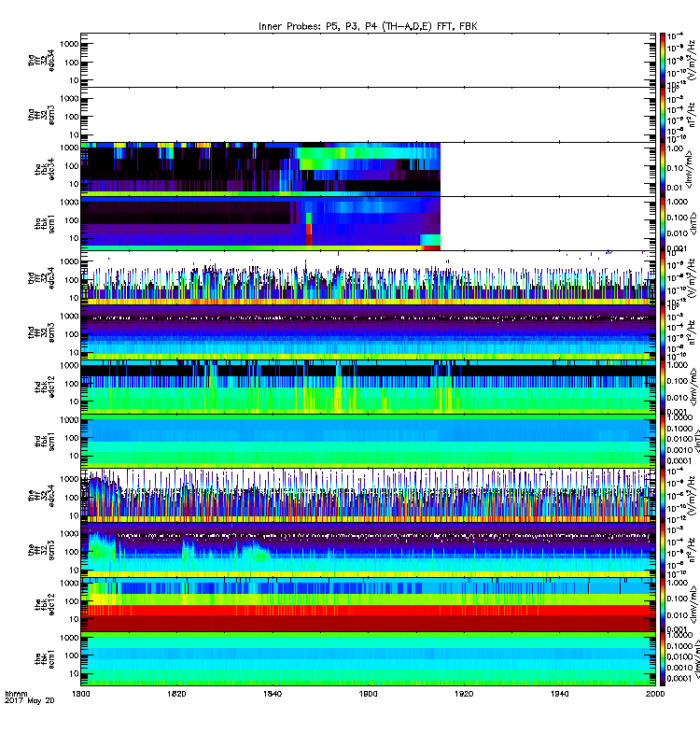Click the thd fff 32 edc34 spectrogram
Viewport: 700px width, 747px height.
pos(368,277)
